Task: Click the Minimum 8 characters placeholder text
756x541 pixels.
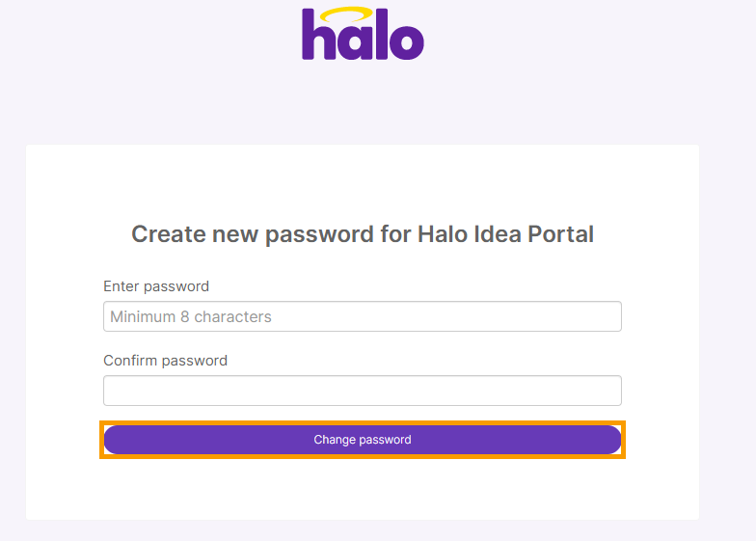Action: point(191,316)
